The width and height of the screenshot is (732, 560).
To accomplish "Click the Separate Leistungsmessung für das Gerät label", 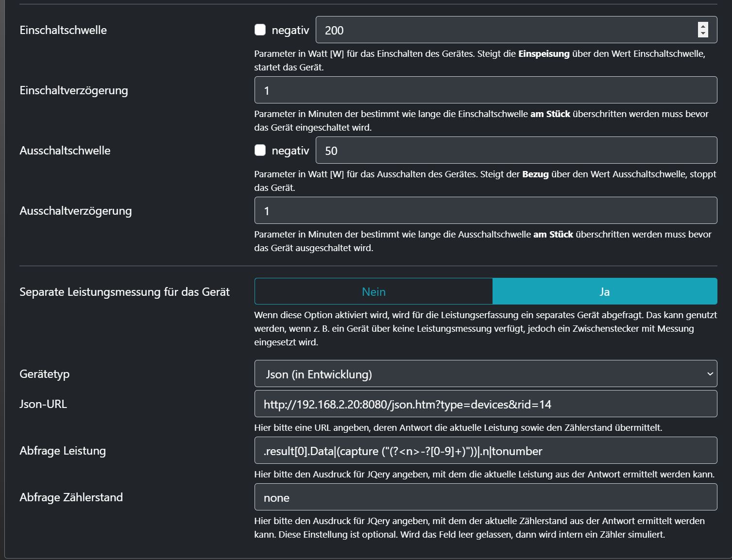I will pos(124,292).
